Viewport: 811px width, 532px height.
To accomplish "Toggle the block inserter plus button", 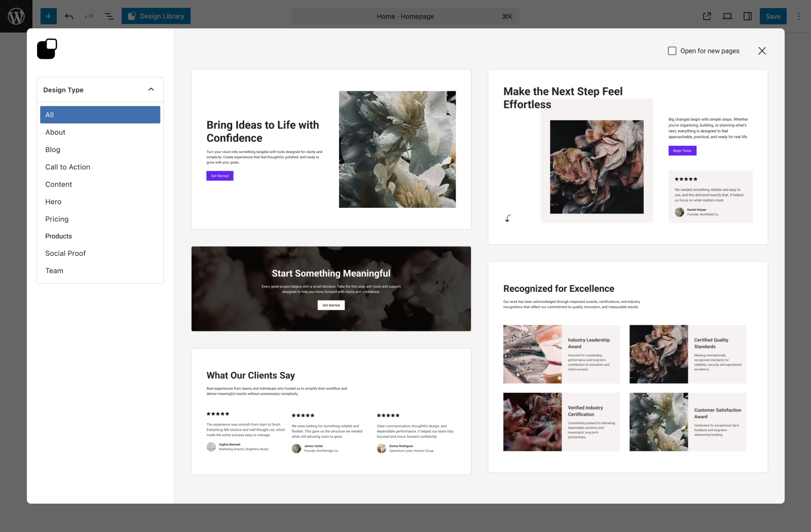I will (x=49, y=16).
